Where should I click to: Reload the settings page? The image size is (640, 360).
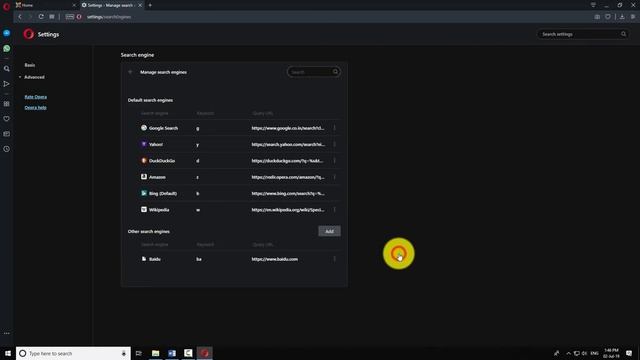pyautogui.click(x=41, y=17)
